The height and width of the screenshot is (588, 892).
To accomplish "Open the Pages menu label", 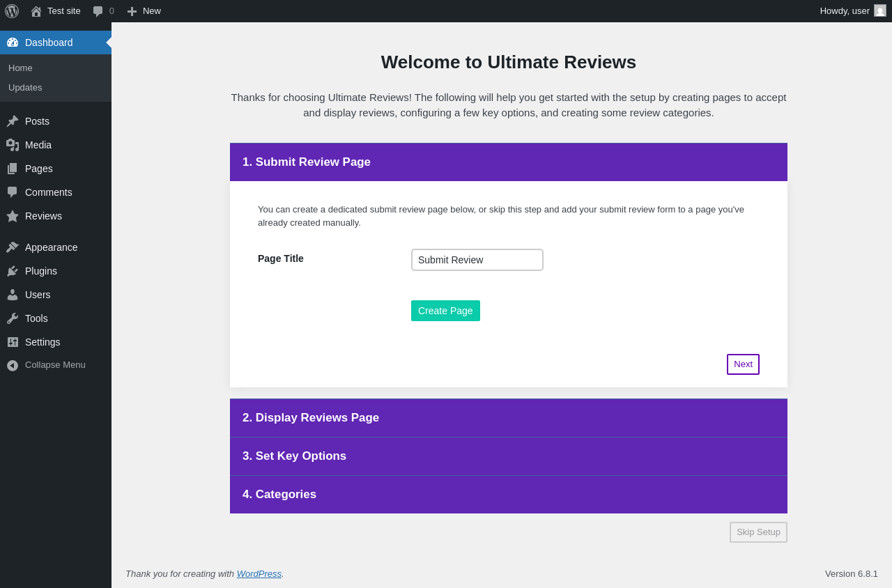I will click(x=39, y=169).
